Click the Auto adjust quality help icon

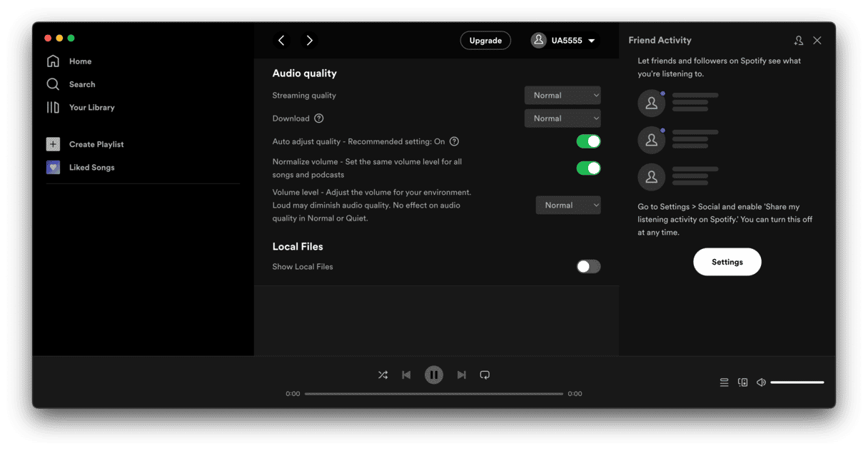[454, 141]
